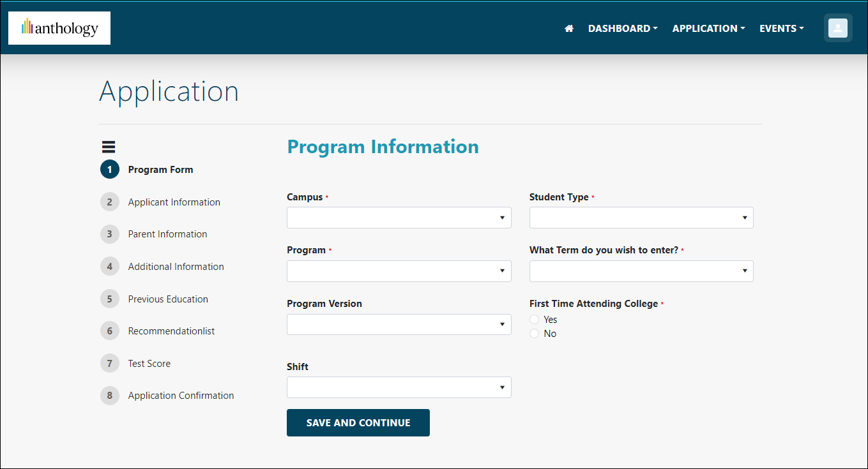This screenshot has height=469, width=868.
Task: Go to step 1 circle, Program Form
Action: tap(110, 170)
